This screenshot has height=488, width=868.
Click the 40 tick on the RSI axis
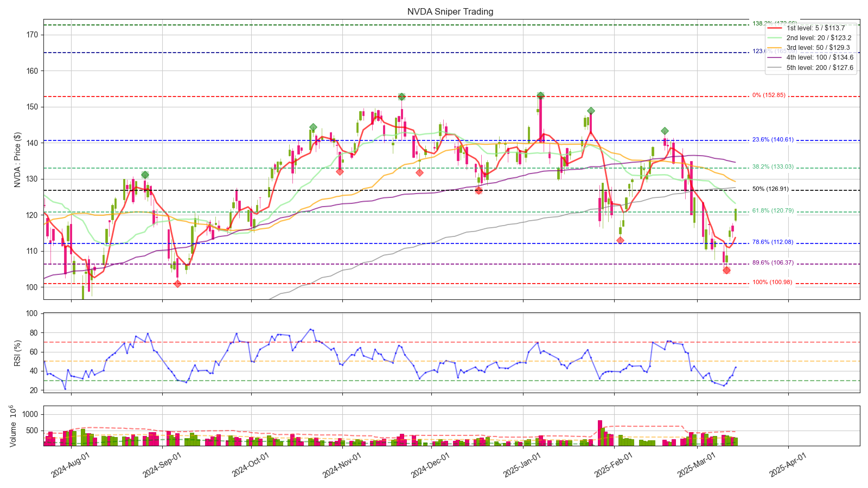pyautogui.click(x=34, y=371)
